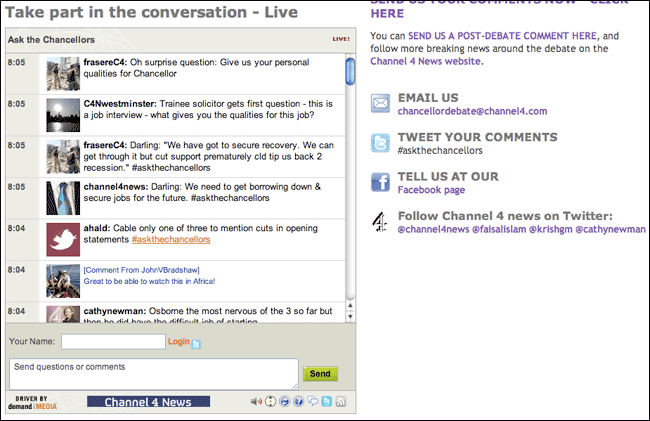Open the @faisalislam Twitter link
Image resolution: width=650 pixels, height=421 pixels.
pyautogui.click(x=499, y=229)
